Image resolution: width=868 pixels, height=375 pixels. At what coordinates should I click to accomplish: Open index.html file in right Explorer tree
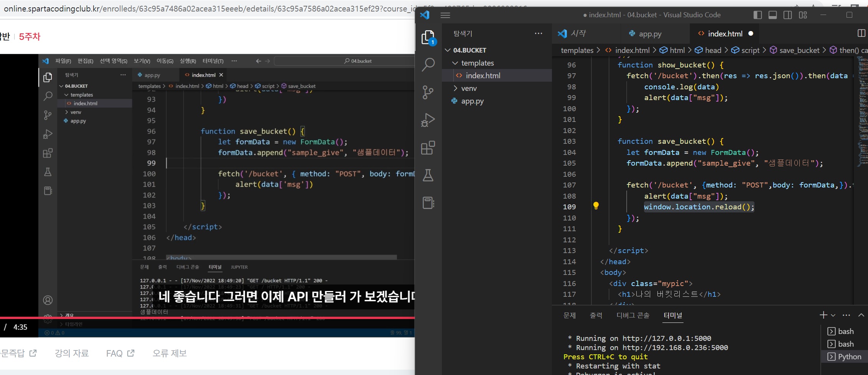pyautogui.click(x=497, y=76)
